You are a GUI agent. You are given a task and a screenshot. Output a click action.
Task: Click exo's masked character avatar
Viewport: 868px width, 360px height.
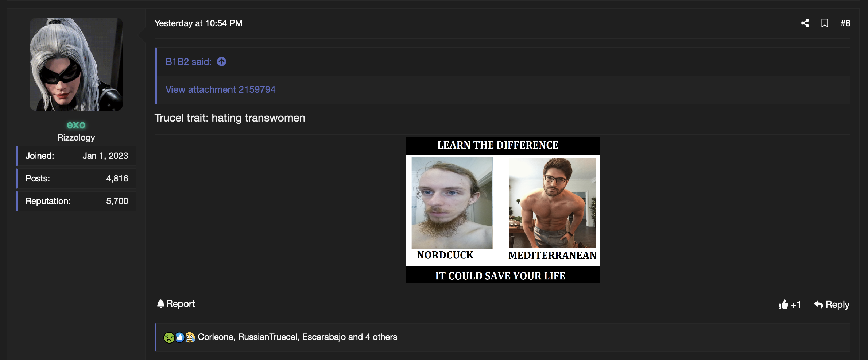click(76, 64)
